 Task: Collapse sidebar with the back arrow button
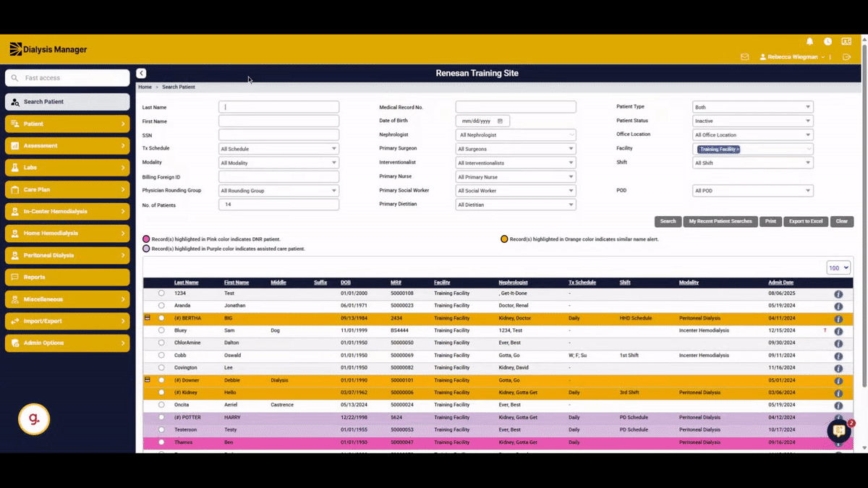[x=141, y=73]
